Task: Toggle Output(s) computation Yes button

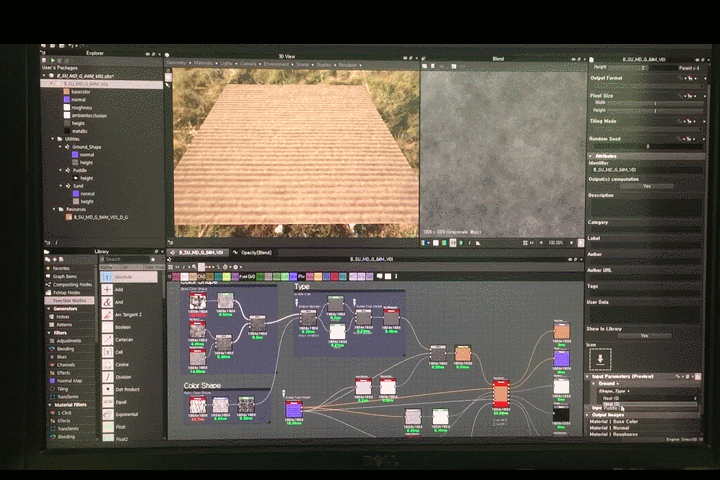Action: [647, 186]
